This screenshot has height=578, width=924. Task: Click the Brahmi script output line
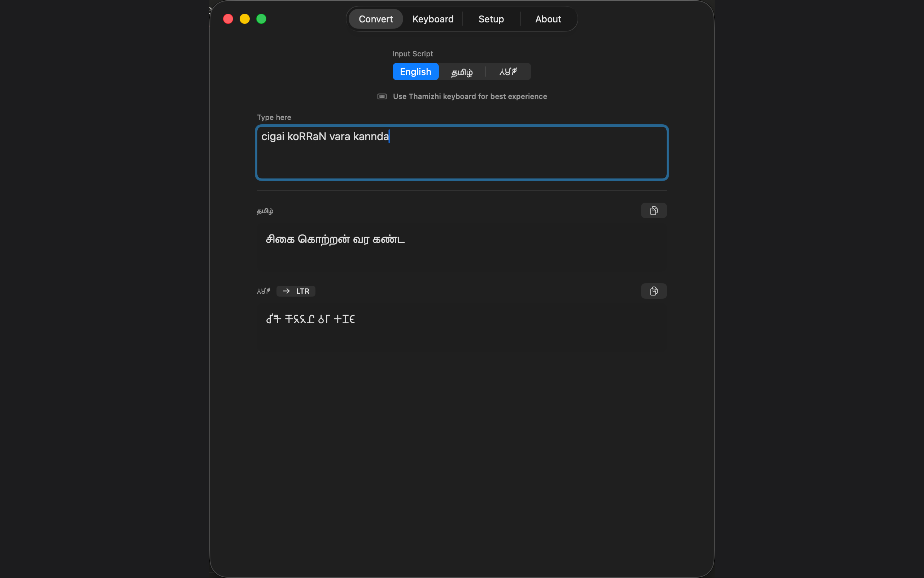pyautogui.click(x=310, y=319)
